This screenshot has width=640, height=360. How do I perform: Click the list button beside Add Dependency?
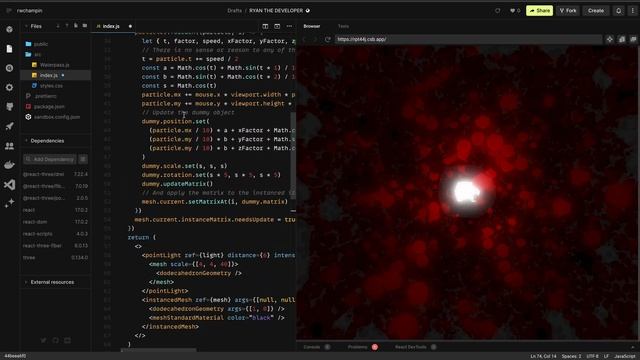pos(83,159)
